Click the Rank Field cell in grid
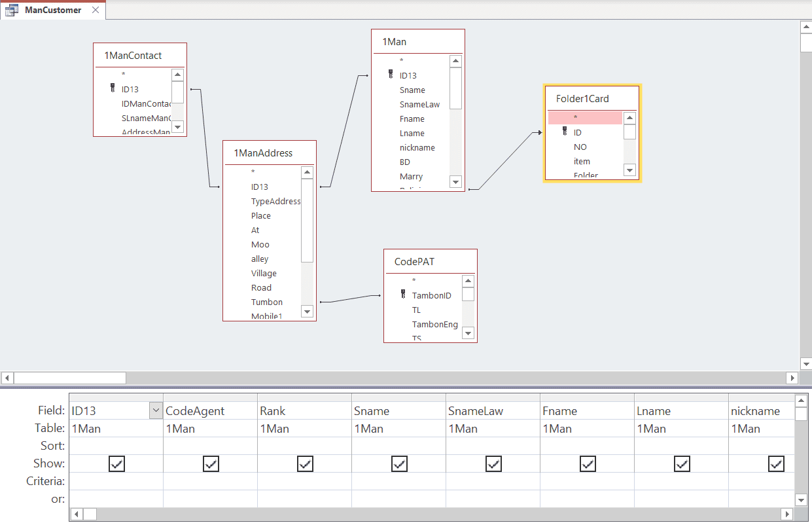 click(304, 411)
